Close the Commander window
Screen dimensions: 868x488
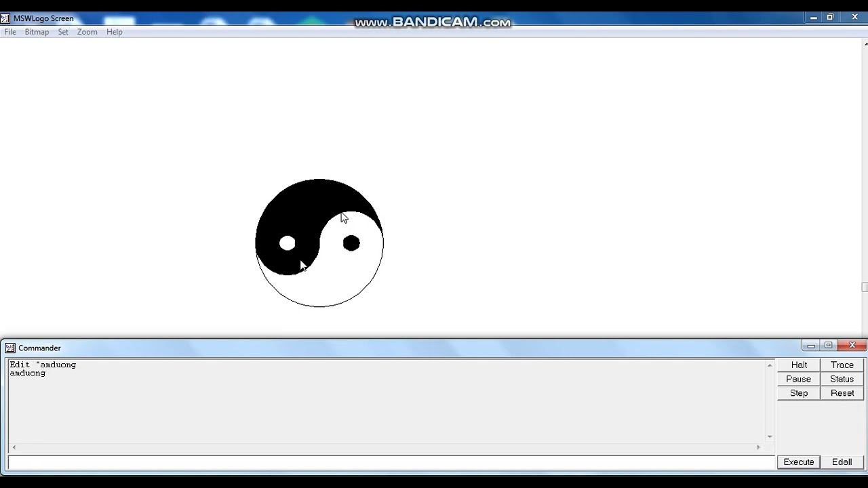point(852,346)
